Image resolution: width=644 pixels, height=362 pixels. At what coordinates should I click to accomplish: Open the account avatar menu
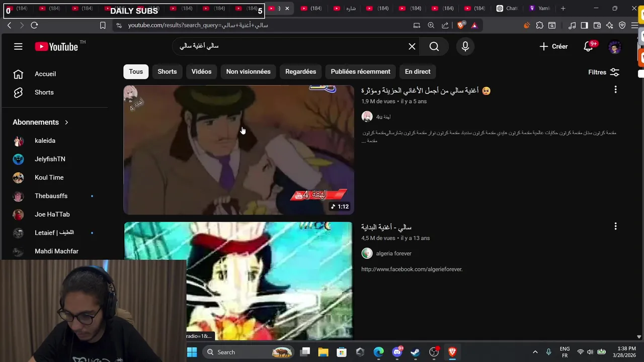point(615,47)
